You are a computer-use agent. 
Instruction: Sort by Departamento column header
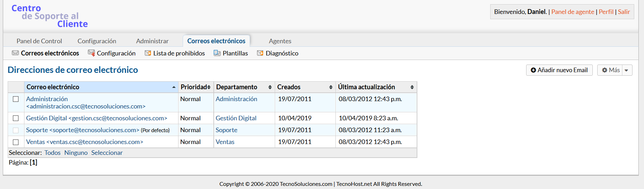click(237, 87)
